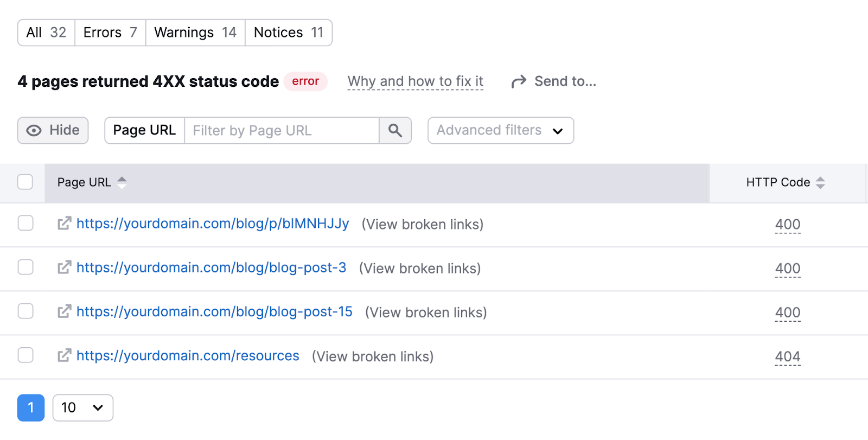
Task: Open external link icon for resources URL
Action: click(x=65, y=355)
